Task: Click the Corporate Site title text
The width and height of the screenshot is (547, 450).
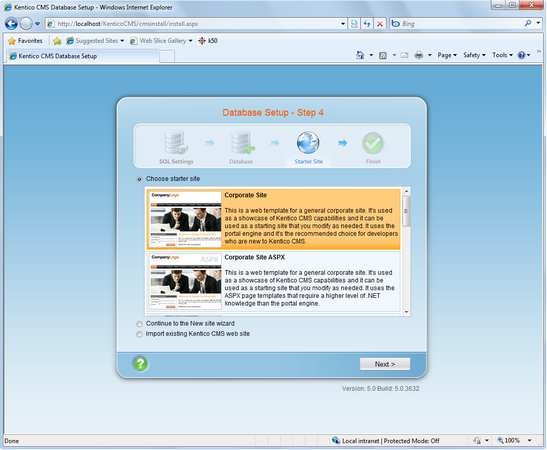Action: [x=246, y=195]
